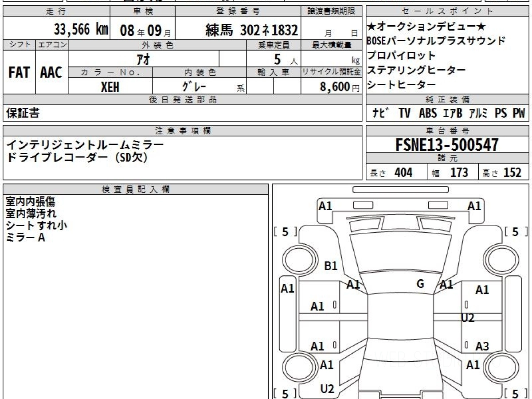Click the FAT shift type cell
The width and height of the screenshot is (532, 399).
click(x=19, y=73)
